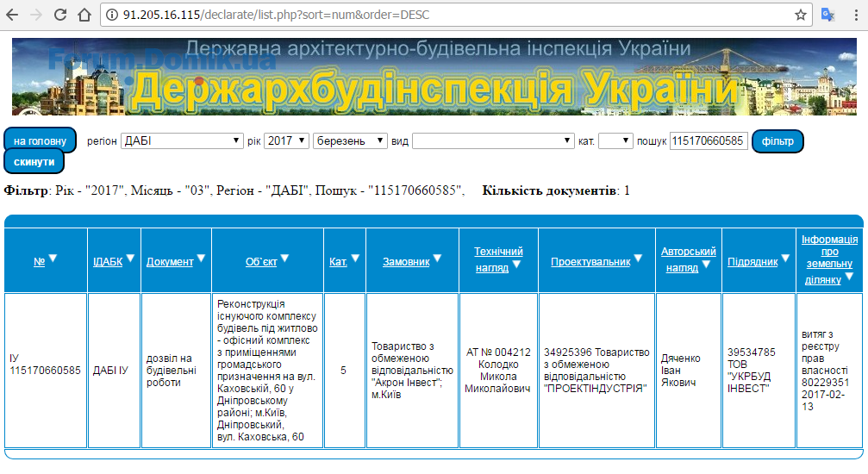Select the витяг з реєстру прав cell
This screenshot has height=474, width=868.
(829, 370)
